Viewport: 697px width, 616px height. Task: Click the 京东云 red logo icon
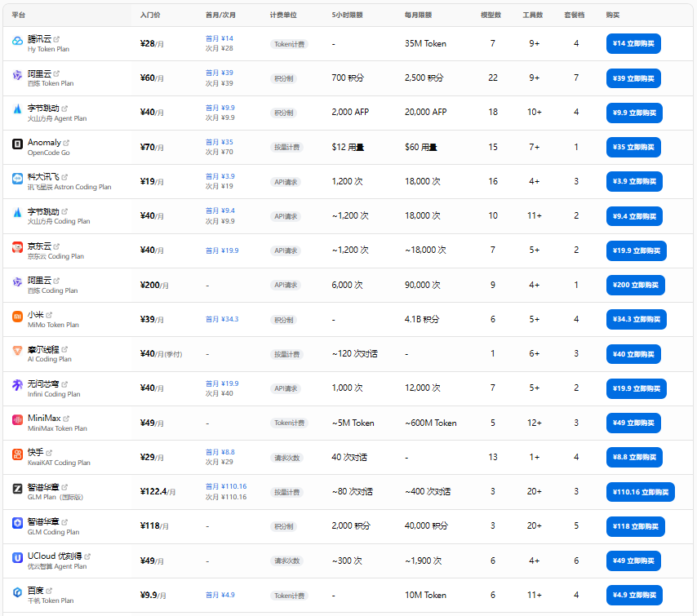tap(17, 247)
